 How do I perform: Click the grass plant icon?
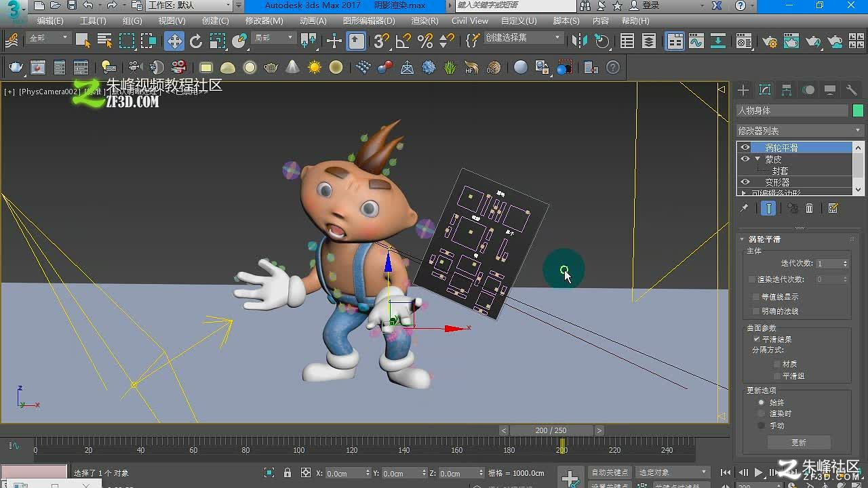coord(450,67)
